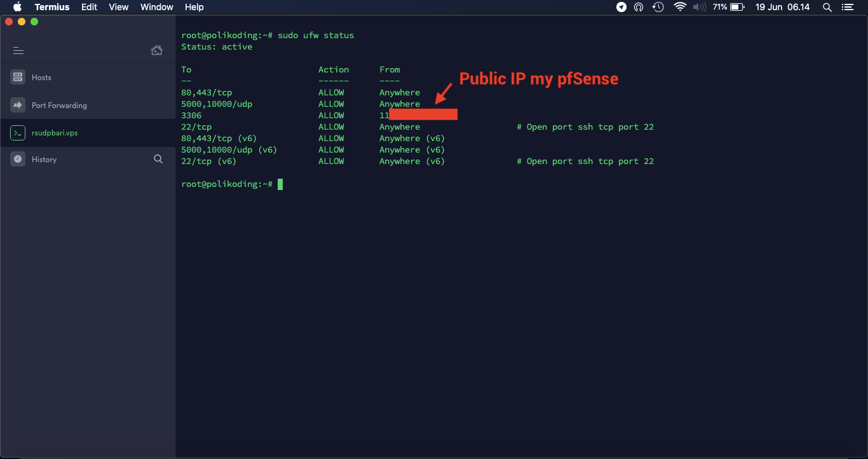Close the Termius window with red button
This screenshot has height=459, width=868.
pos(9,22)
